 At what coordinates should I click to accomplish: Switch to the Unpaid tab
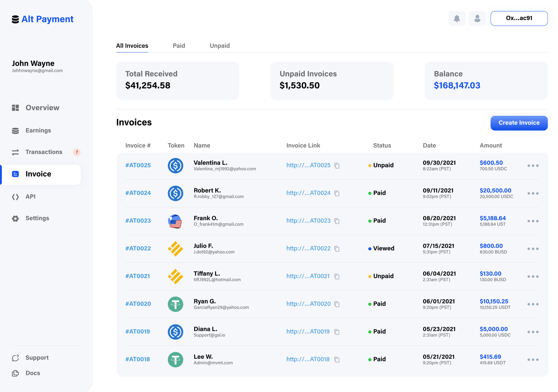220,46
